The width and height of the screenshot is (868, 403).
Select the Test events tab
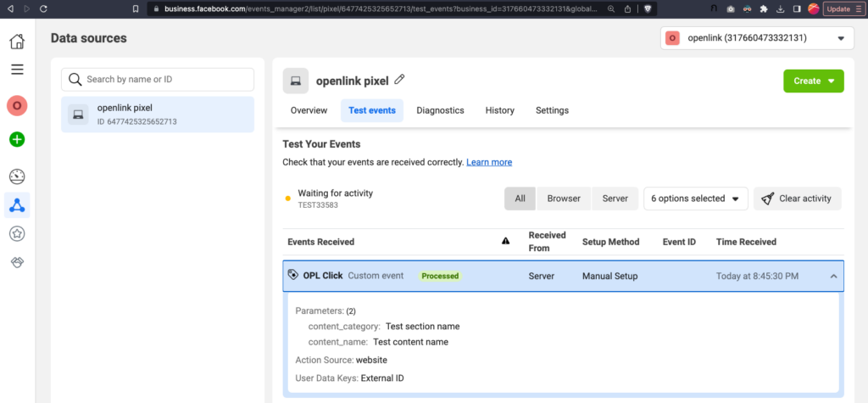pos(372,110)
